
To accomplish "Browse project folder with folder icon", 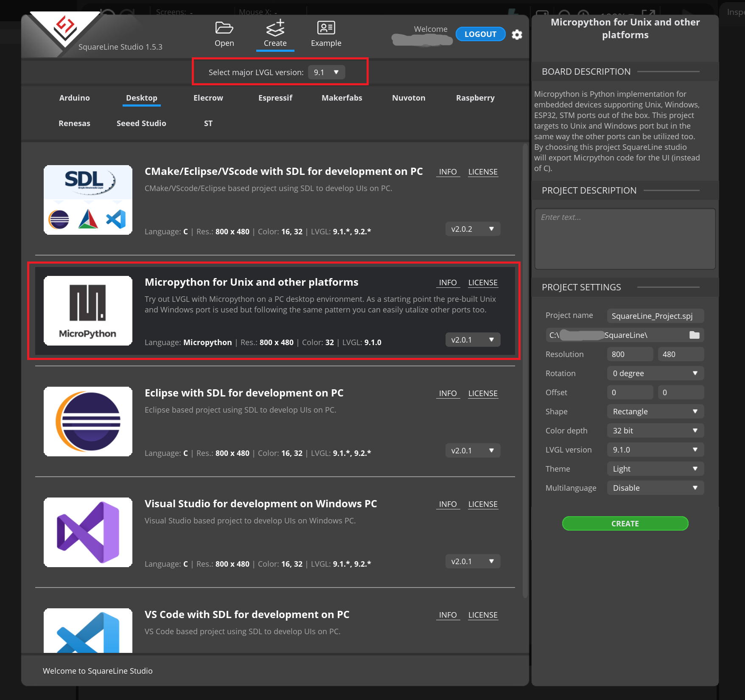I will point(694,335).
